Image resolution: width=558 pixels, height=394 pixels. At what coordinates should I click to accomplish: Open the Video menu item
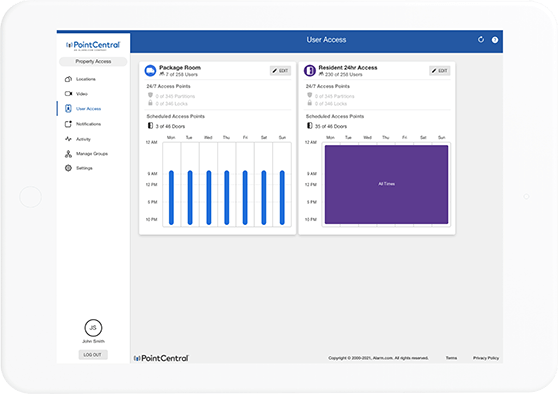pyautogui.click(x=81, y=94)
